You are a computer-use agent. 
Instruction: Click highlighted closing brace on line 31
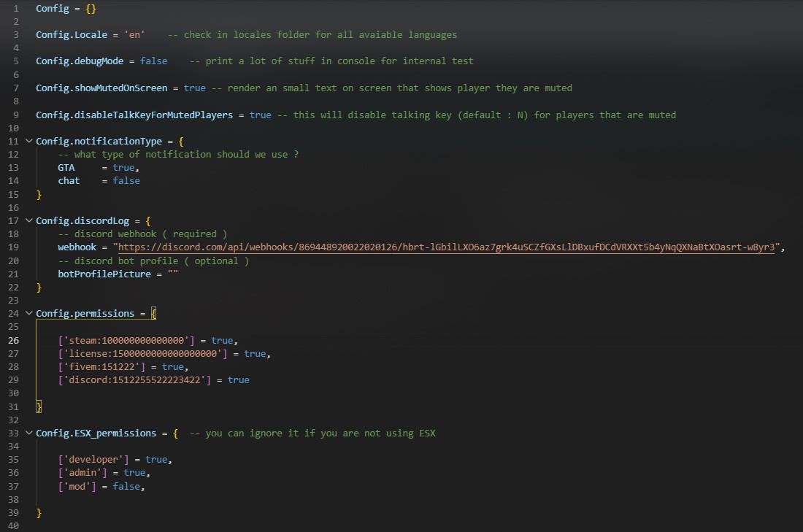(39, 407)
